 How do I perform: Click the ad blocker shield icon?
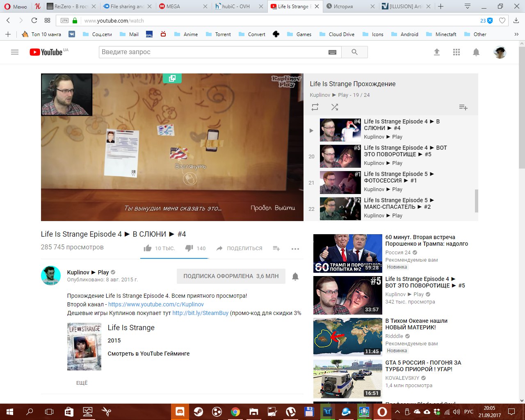click(x=490, y=21)
